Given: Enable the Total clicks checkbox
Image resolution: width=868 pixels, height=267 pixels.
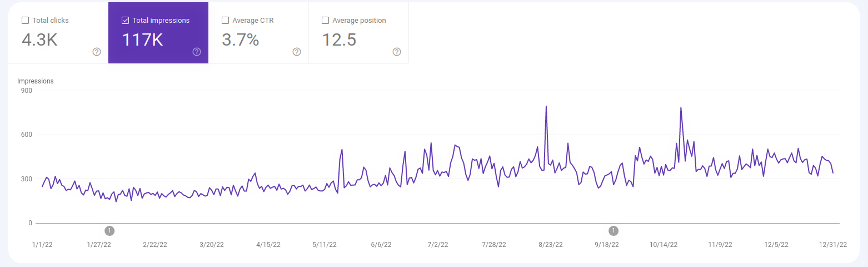Looking at the screenshot, I should (x=25, y=21).
